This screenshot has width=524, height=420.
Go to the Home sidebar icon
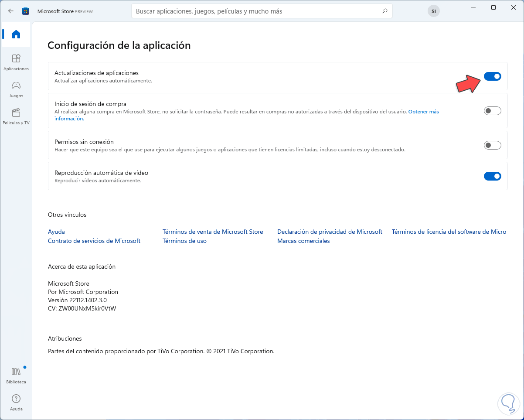click(16, 34)
